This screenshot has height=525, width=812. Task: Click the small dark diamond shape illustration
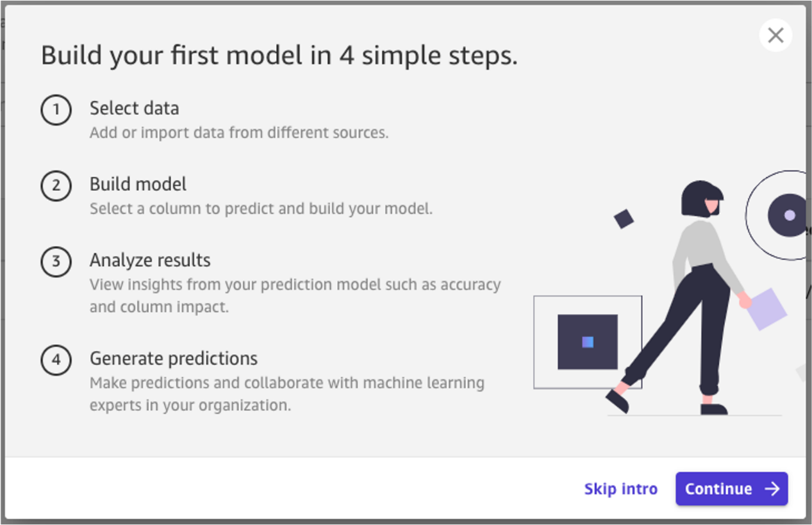pyautogui.click(x=624, y=219)
